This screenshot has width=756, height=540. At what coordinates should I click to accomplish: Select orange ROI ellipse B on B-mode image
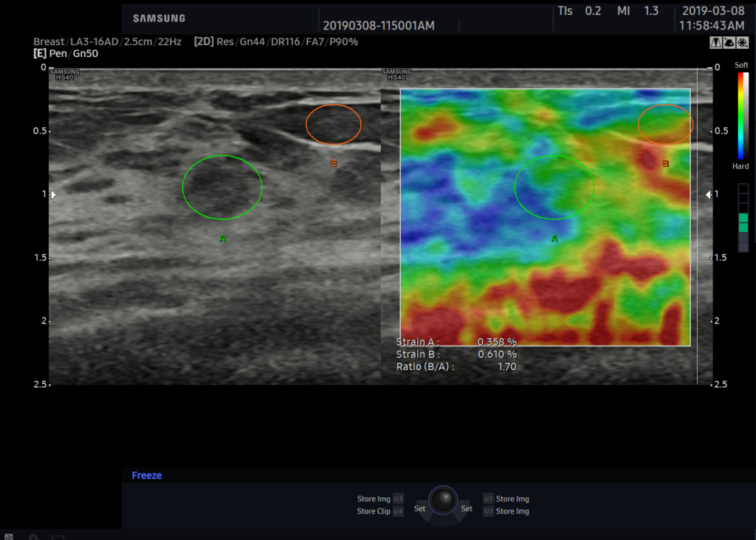coord(334,124)
